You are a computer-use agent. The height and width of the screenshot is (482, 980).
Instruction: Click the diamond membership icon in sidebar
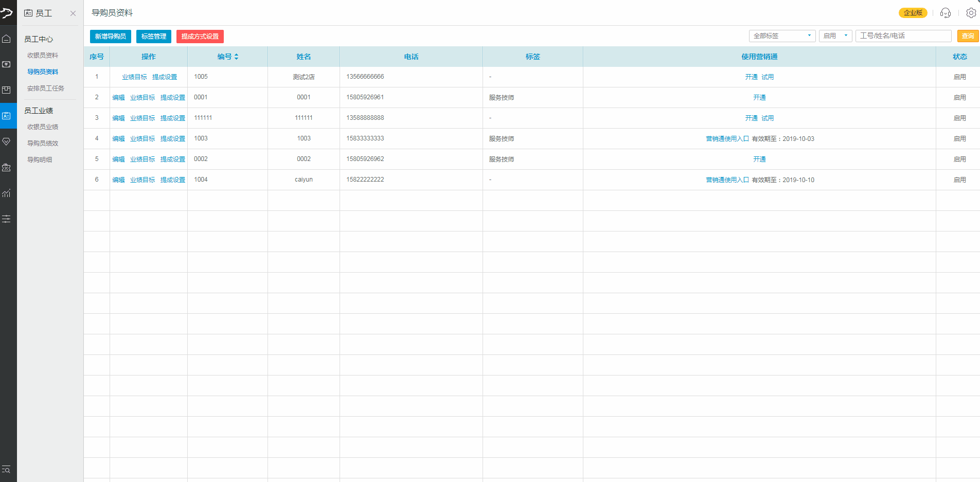click(7, 141)
